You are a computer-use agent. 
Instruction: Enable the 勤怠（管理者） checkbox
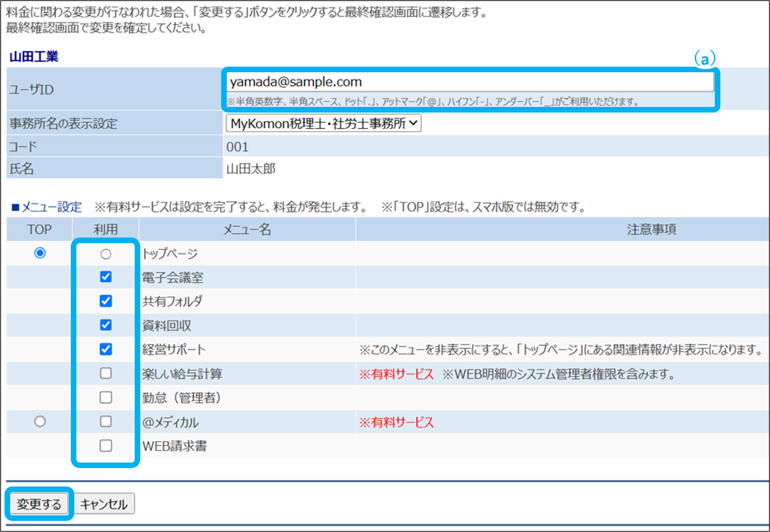tap(106, 397)
